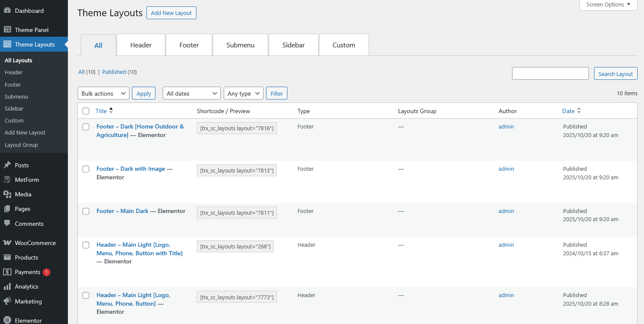The image size is (644, 324).
Task: Click the Add New Layout button
Action: click(171, 13)
